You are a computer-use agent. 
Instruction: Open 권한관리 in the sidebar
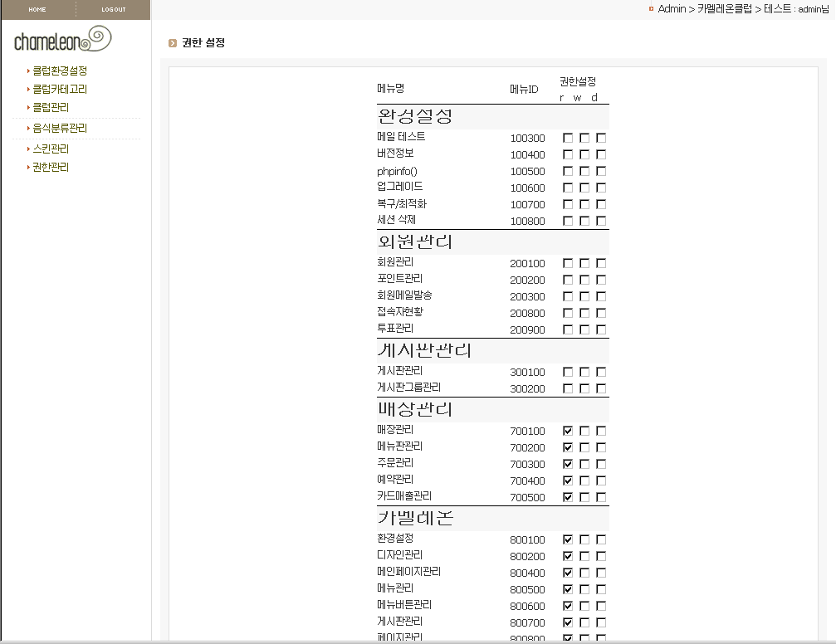point(51,167)
